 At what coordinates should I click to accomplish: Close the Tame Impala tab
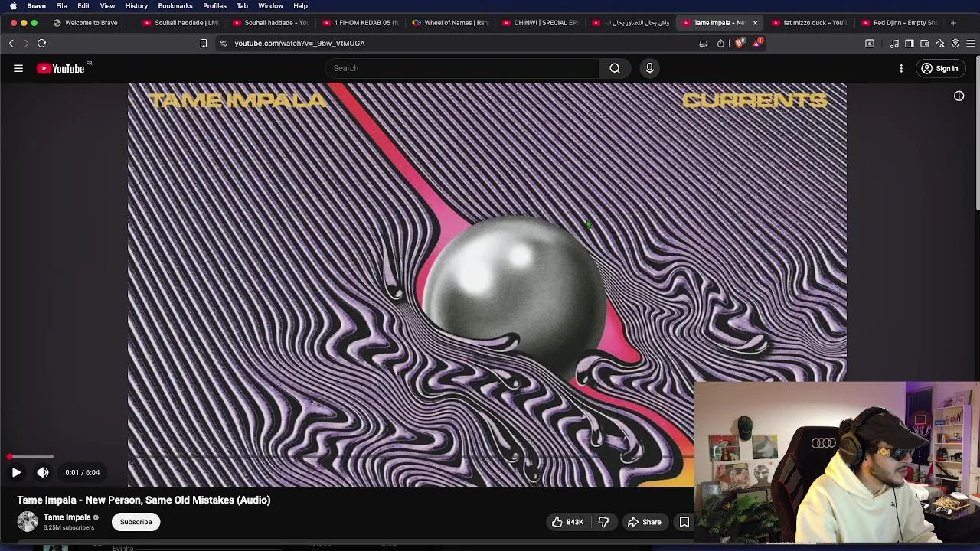coord(755,23)
